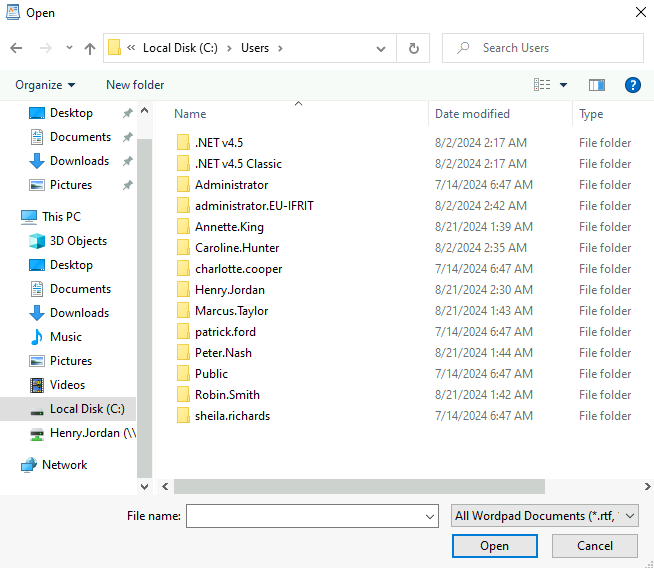The height and width of the screenshot is (568, 654).
Task: Click Users in the address breadcrumb
Action: click(x=255, y=48)
